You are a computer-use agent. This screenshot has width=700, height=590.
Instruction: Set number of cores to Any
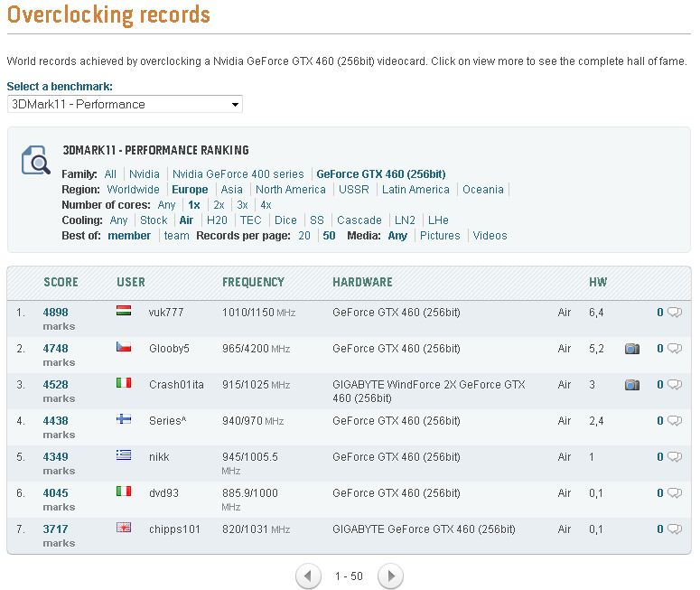pos(166,205)
